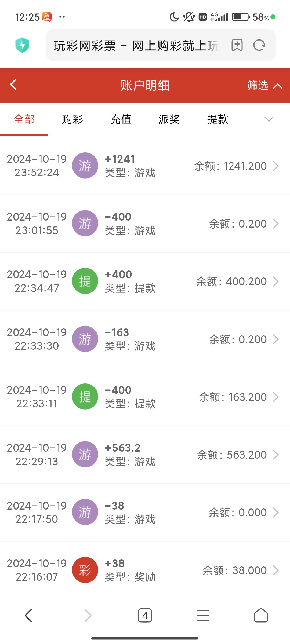Tap the browser address bar title
Screen dimensions: 290x644
(136, 45)
